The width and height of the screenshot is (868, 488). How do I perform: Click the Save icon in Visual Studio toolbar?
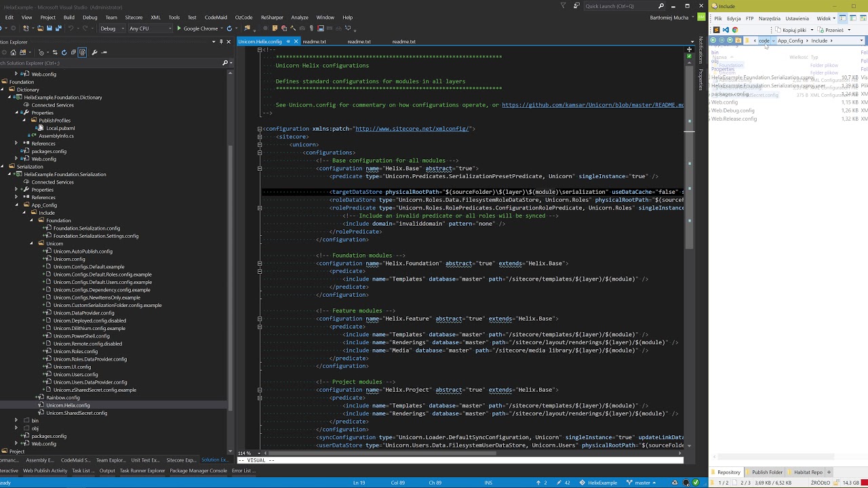click(50, 28)
